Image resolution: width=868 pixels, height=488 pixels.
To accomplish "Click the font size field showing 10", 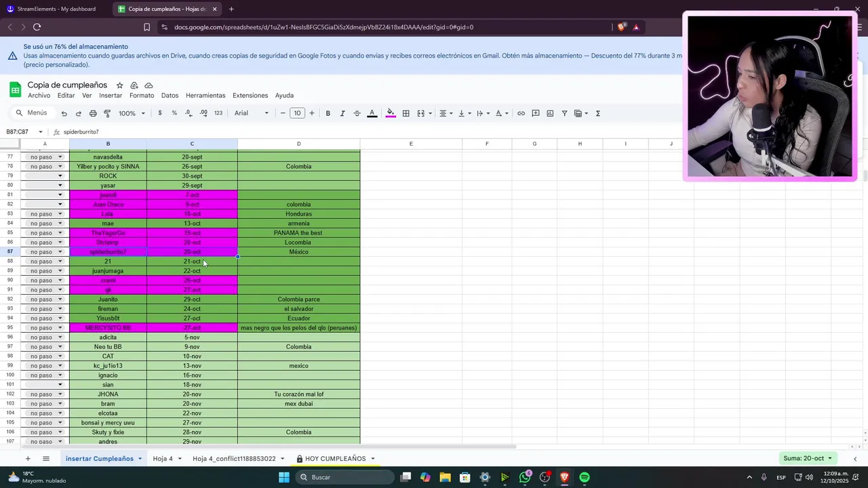I will [297, 113].
